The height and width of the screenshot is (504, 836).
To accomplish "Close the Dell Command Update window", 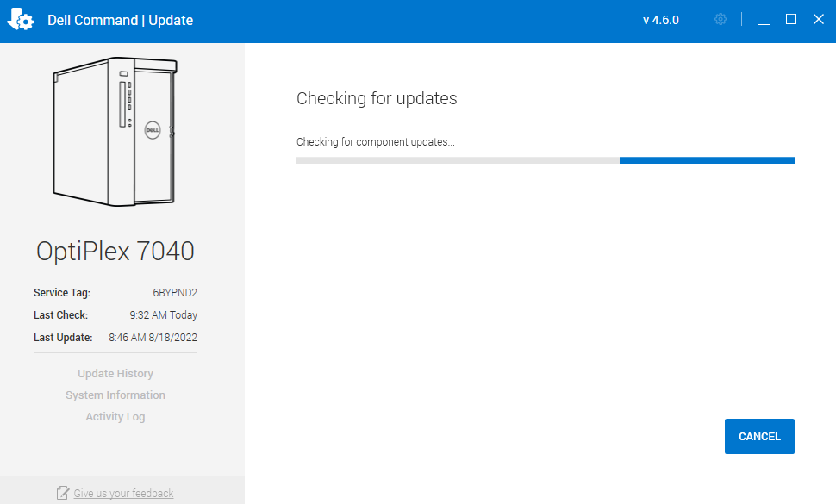I will coord(819,19).
